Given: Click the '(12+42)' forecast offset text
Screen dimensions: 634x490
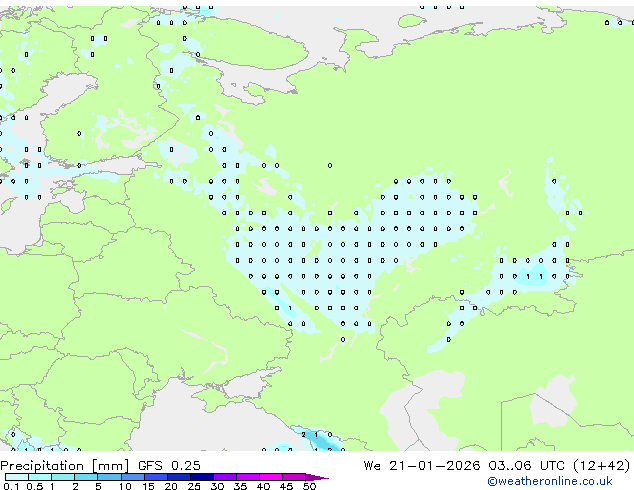Looking at the screenshot, I should click(x=601, y=465).
